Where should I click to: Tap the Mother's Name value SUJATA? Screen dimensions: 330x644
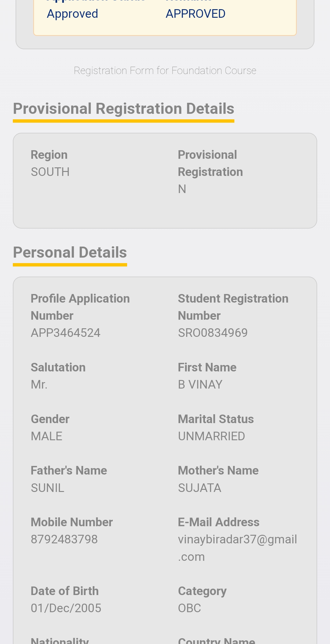coord(200,488)
